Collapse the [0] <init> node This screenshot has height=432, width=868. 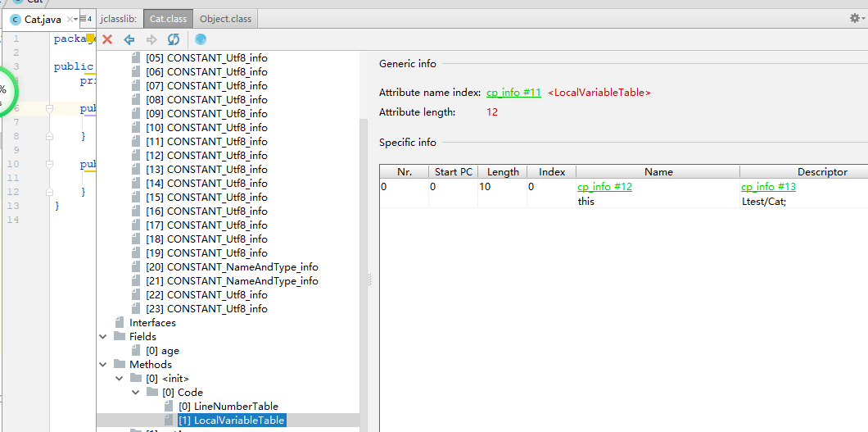click(x=120, y=378)
